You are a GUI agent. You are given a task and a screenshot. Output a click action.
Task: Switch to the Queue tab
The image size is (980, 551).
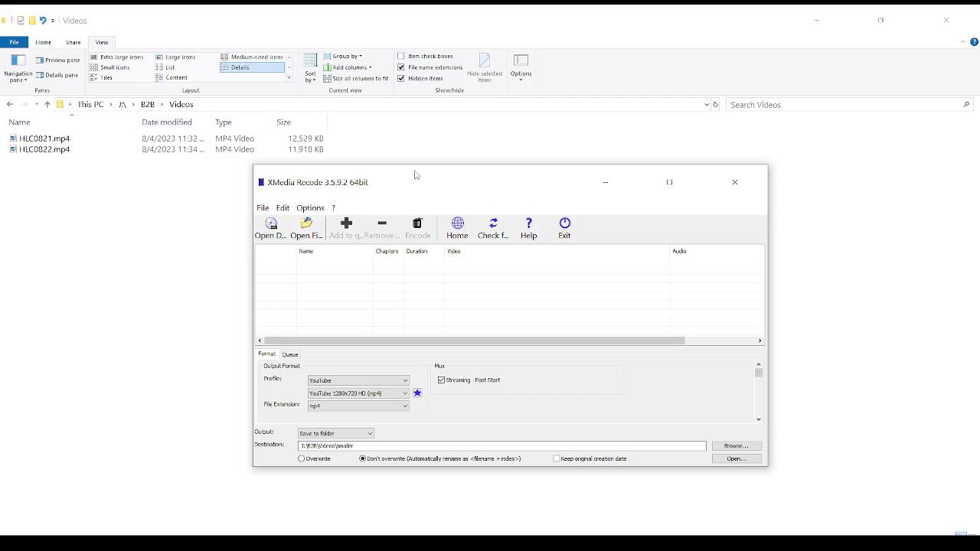pos(290,354)
